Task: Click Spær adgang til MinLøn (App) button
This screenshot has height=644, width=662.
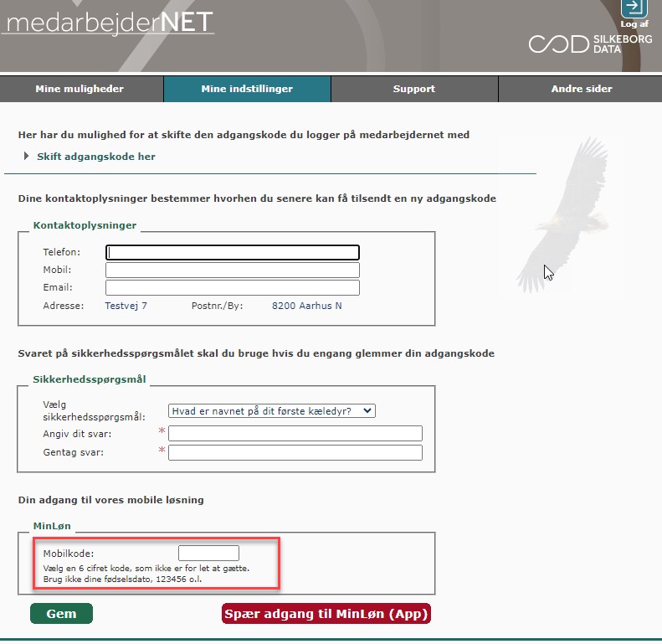Action: [x=326, y=614]
